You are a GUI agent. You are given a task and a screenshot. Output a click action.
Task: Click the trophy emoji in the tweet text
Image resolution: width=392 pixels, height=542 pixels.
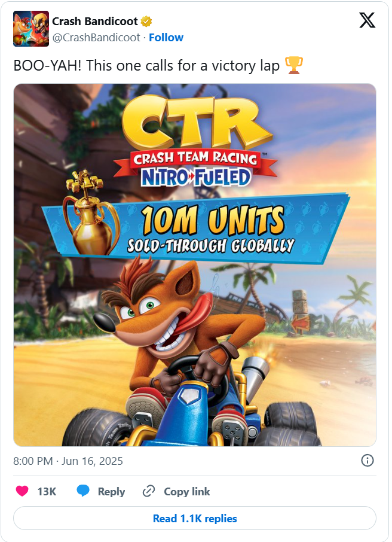point(293,65)
